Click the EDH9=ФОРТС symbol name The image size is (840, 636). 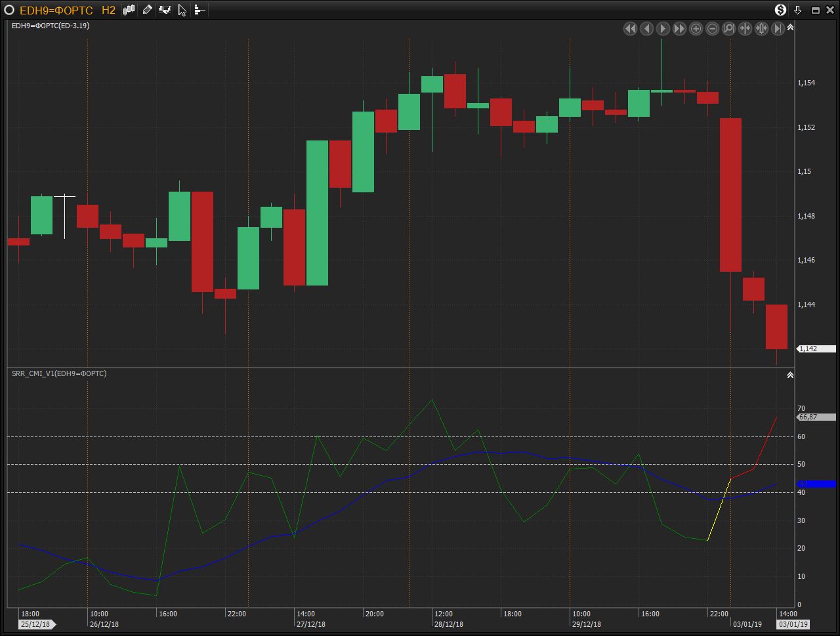click(56, 10)
